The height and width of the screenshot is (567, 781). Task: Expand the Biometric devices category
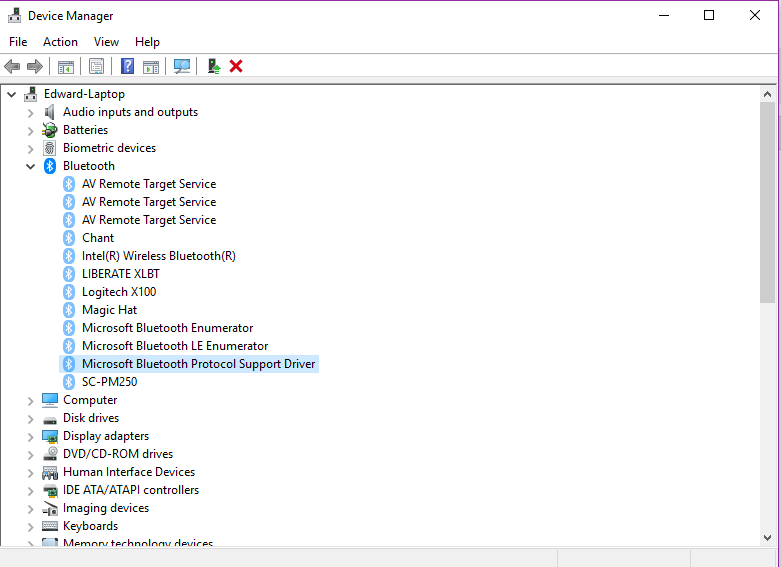[x=31, y=149]
